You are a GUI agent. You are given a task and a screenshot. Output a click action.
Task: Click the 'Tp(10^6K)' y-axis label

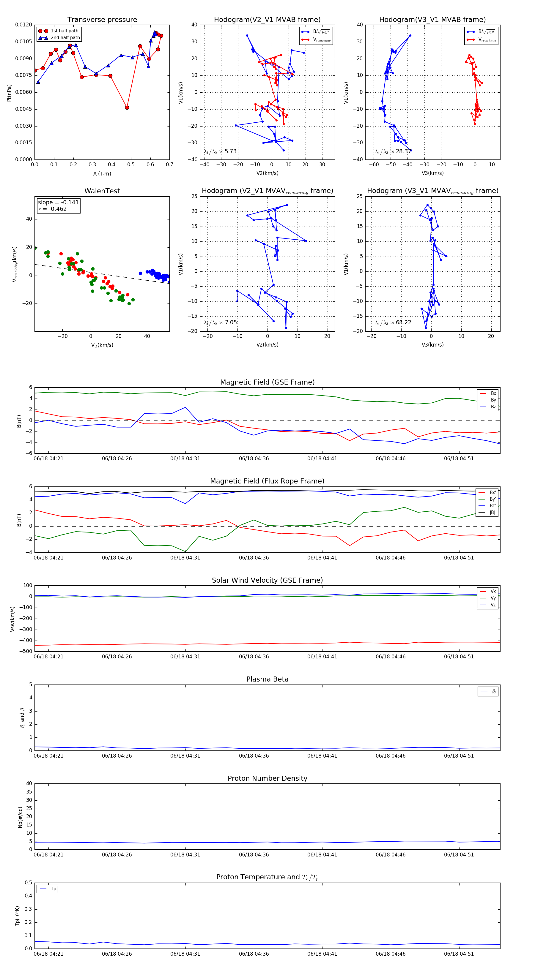[x=17, y=916]
